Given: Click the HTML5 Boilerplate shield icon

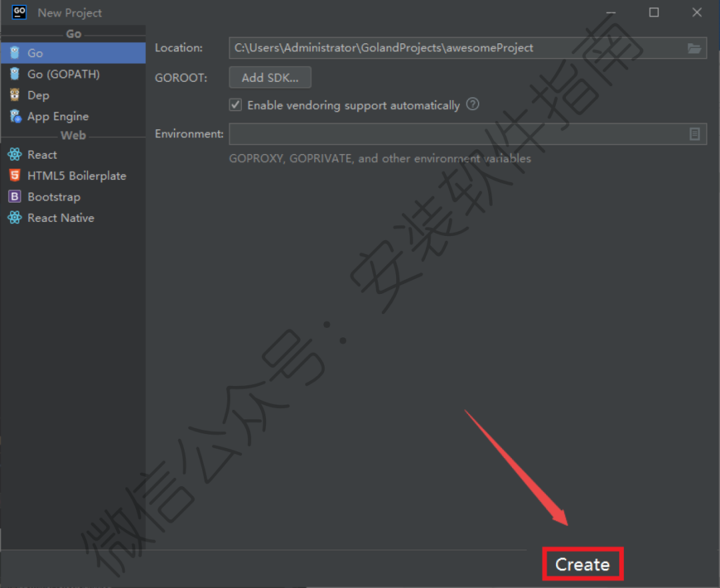Looking at the screenshot, I should 15,175.
